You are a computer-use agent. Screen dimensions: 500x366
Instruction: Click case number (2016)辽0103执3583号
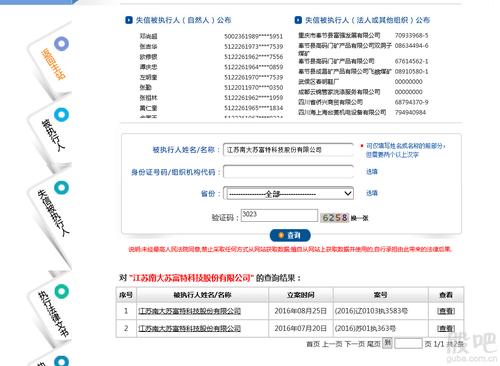pos(371,311)
